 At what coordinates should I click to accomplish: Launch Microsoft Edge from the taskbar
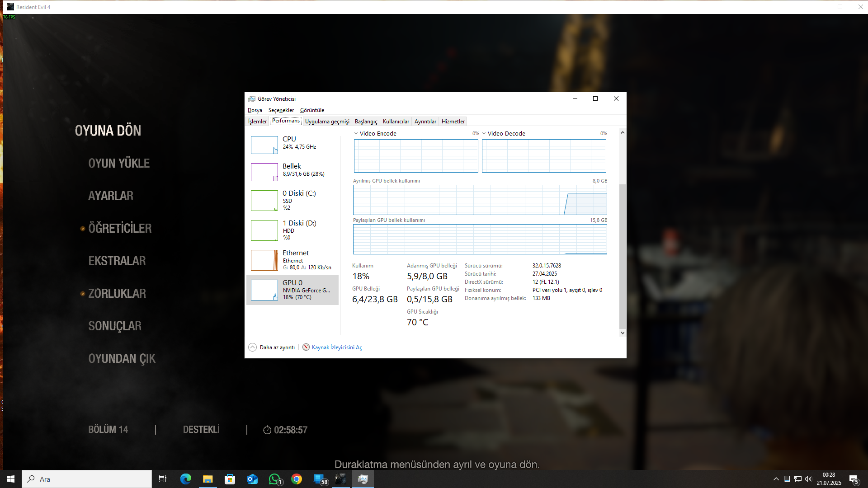(x=186, y=479)
